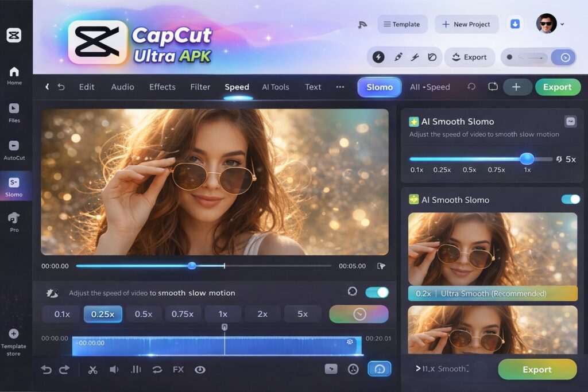Open AutoCut in the left sidebar

[14, 150]
